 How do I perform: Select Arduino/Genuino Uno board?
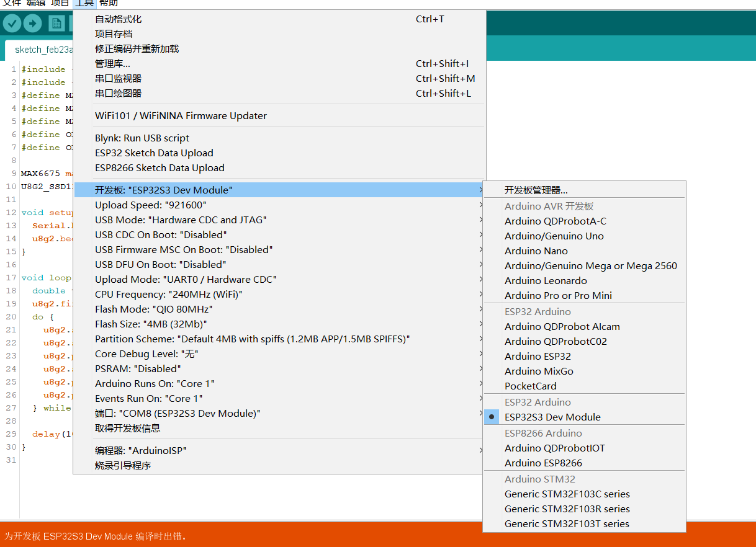point(584,236)
